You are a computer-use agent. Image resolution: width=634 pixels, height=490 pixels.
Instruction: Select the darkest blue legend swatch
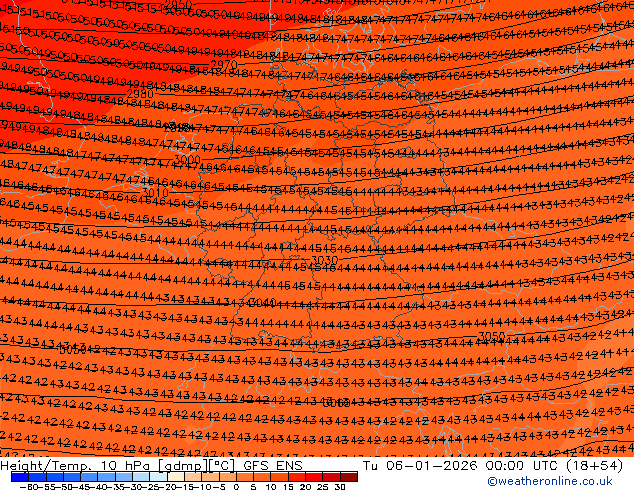click(x=20, y=477)
